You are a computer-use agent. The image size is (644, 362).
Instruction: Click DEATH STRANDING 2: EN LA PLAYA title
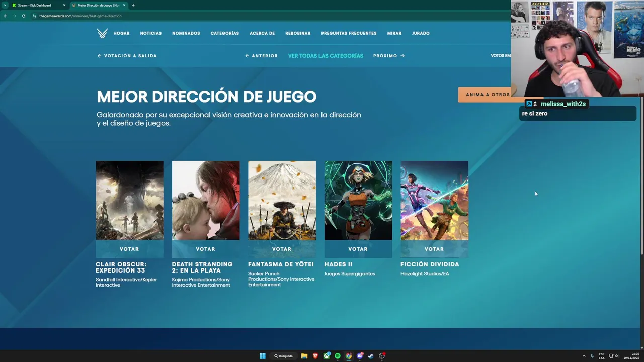(x=202, y=267)
